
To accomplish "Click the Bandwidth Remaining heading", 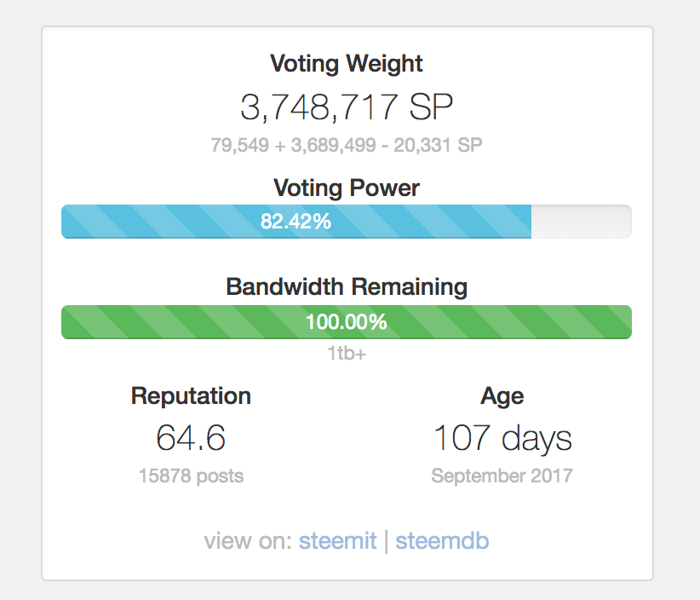I will point(347,286).
